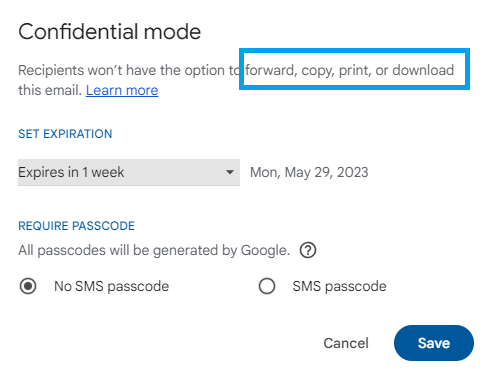
Task: Click the 'this email.' text before Learn more
Action: (x=50, y=90)
